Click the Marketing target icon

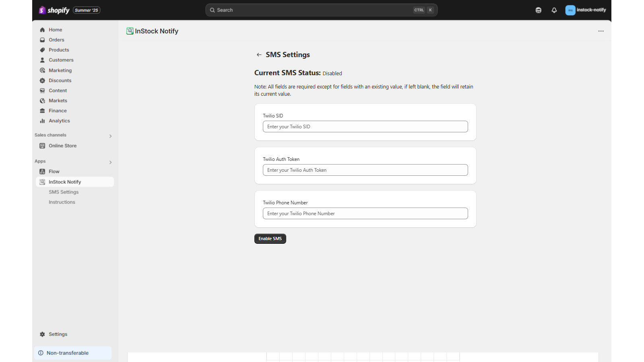tap(42, 70)
